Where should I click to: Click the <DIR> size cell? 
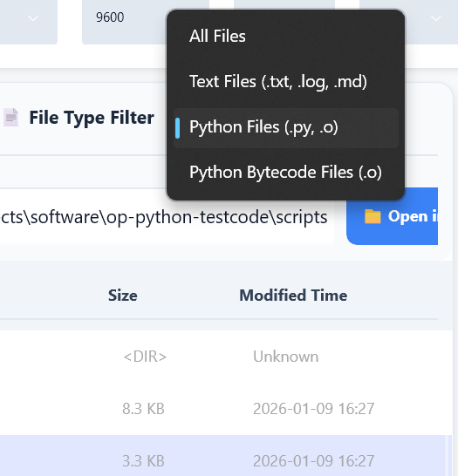click(145, 357)
